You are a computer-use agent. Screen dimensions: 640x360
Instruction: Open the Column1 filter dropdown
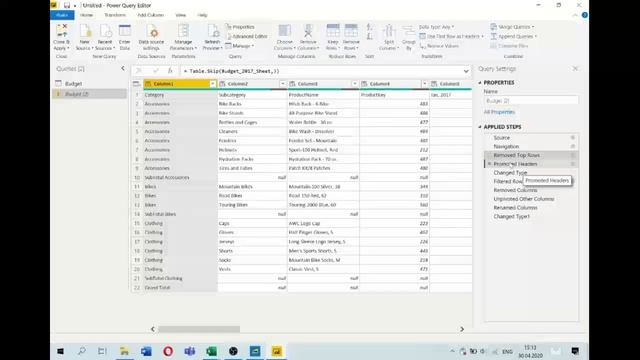(213, 84)
